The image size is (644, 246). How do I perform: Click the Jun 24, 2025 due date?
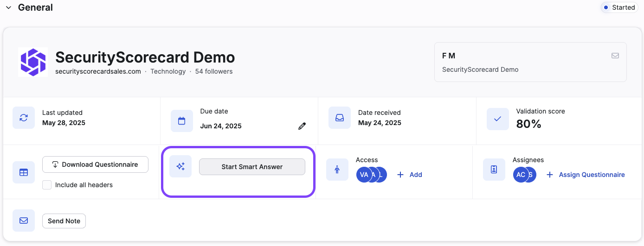tap(221, 126)
